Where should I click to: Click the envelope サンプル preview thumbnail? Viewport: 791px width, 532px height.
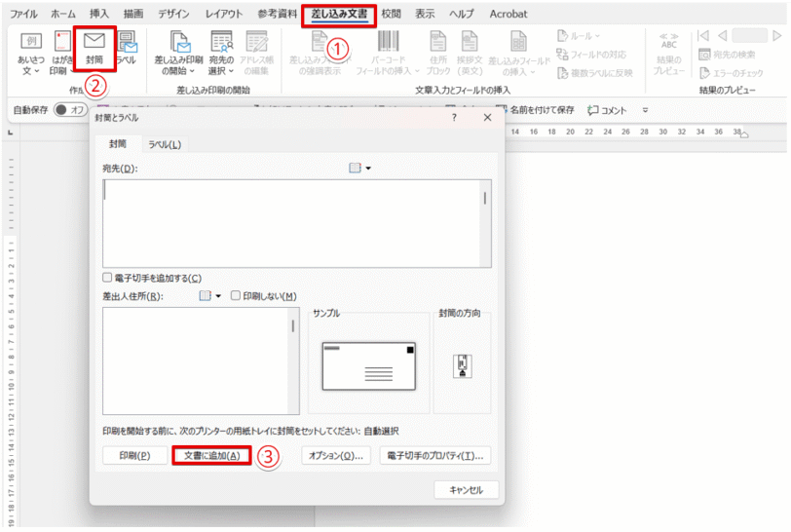tap(369, 366)
